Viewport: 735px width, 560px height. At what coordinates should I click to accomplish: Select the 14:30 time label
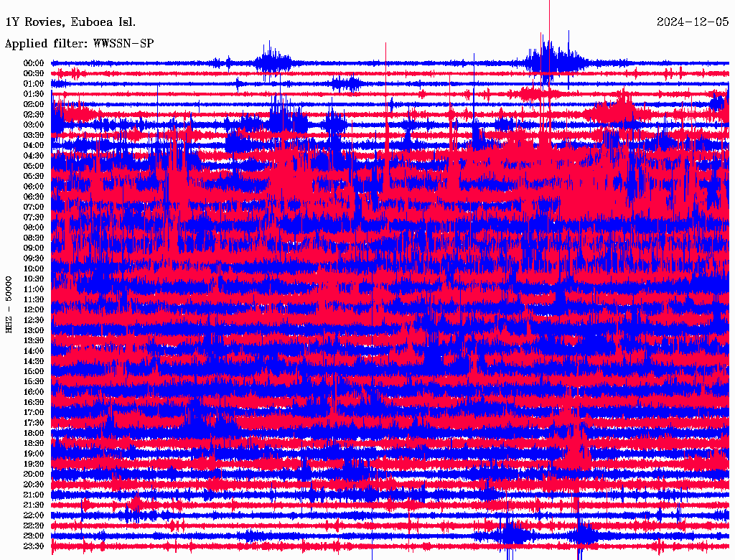(x=34, y=361)
